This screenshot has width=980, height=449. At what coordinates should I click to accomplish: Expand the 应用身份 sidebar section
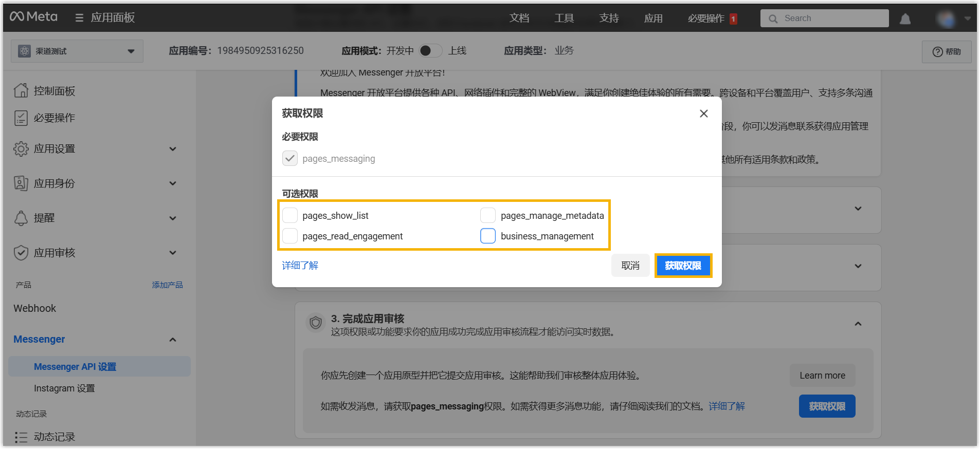pyautogui.click(x=173, y=183)
